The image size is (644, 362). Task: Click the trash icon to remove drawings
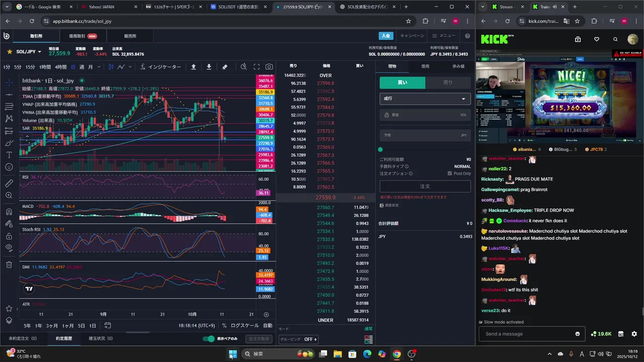[9, 264]
